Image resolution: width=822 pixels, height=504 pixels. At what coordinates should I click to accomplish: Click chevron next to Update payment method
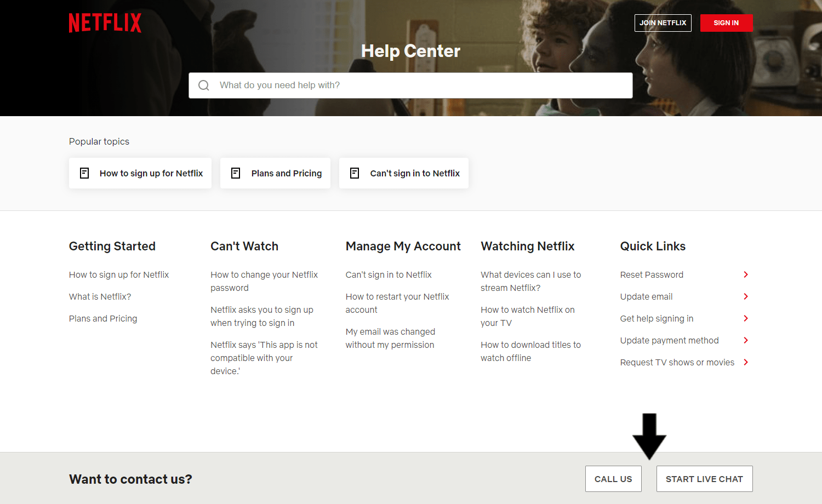point(746,340)
